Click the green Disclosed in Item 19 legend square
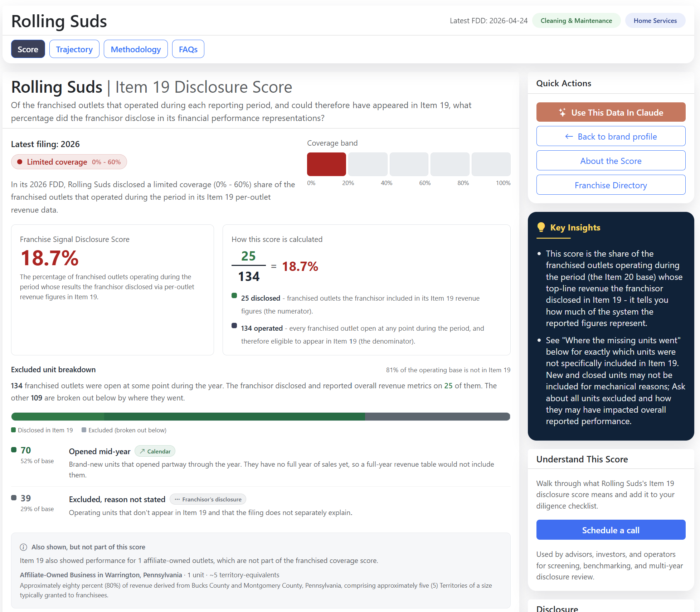 (14, 430)
